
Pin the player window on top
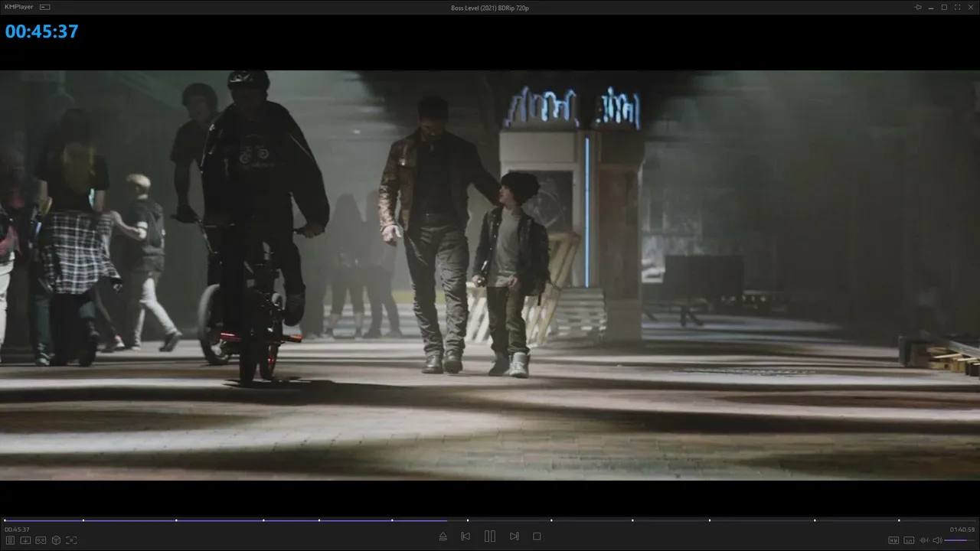pyautogui.click(x=918, y=7)
